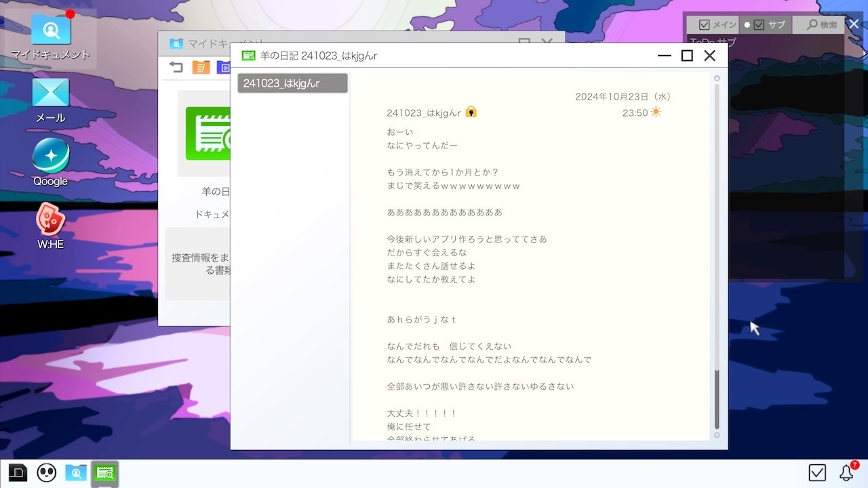
Task: Click the lock icon beside diary title
Action: [x=471, y=112]
